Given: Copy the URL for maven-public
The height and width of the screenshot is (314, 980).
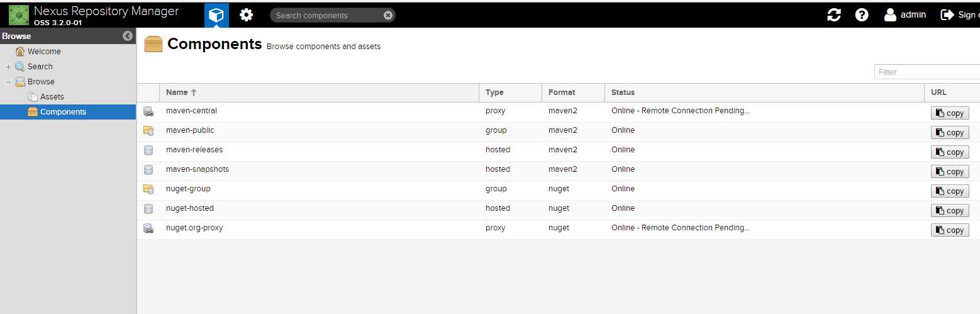Looking at the screenshot, I should coord(950,133).
